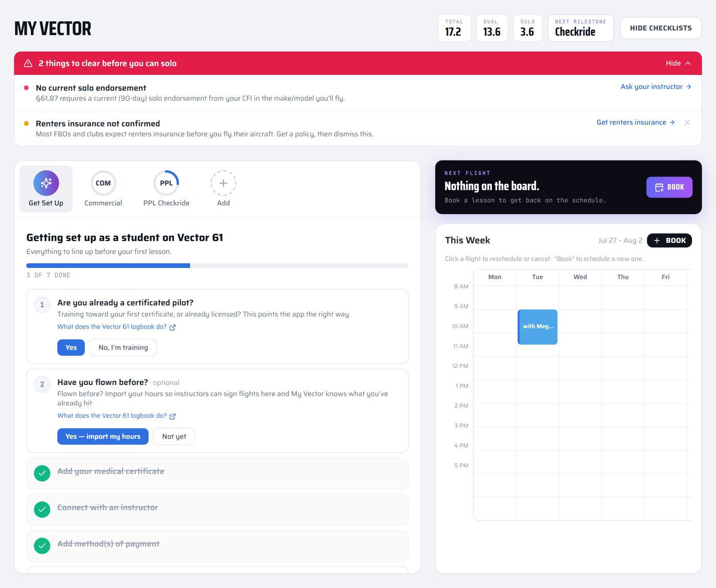
Task: Click the Mon column header
Action: [495, 277]
